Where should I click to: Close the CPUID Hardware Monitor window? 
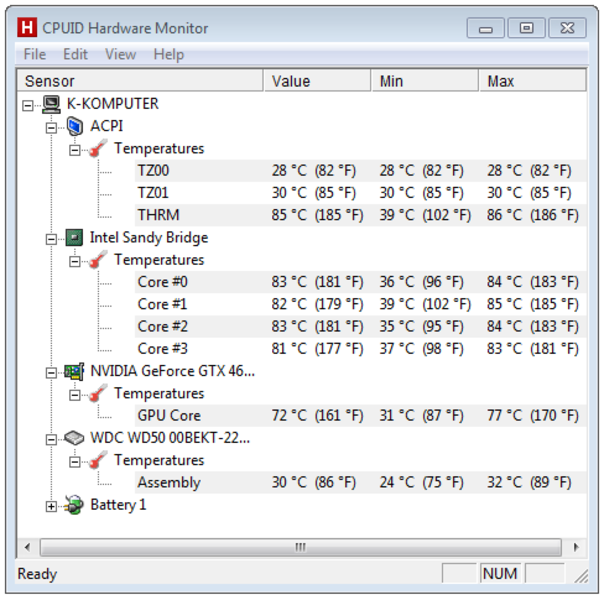[567, 28]
